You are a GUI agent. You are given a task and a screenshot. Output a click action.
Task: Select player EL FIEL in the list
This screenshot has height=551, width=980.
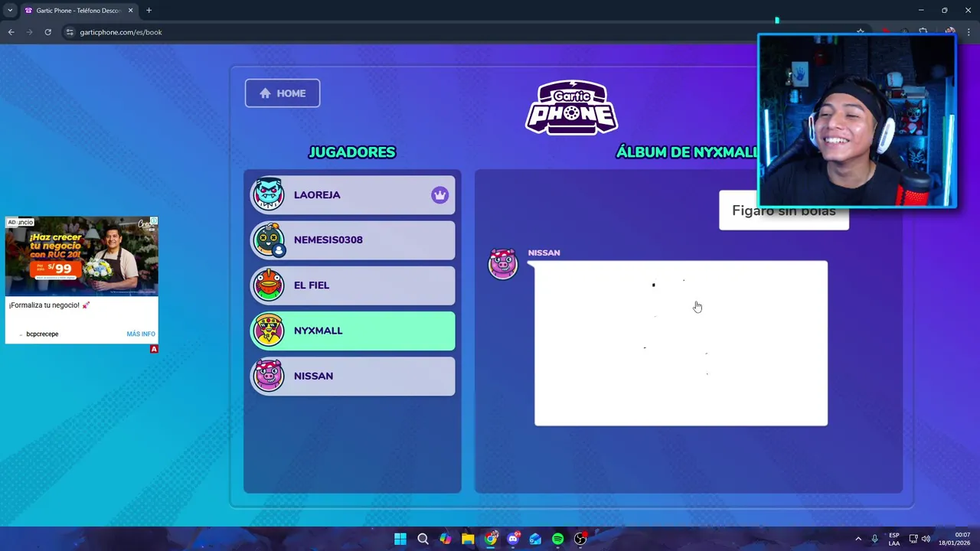tap(353, 285)
